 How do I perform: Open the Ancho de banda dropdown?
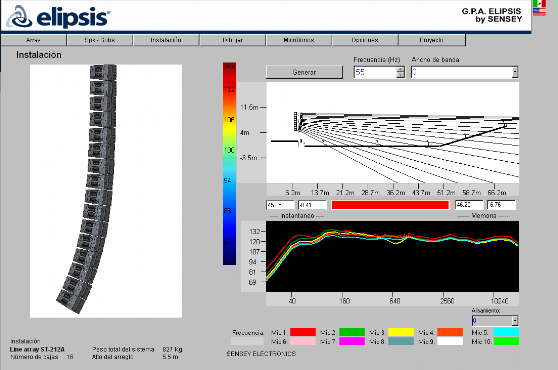pyautogui.click(x=515, y=72)
